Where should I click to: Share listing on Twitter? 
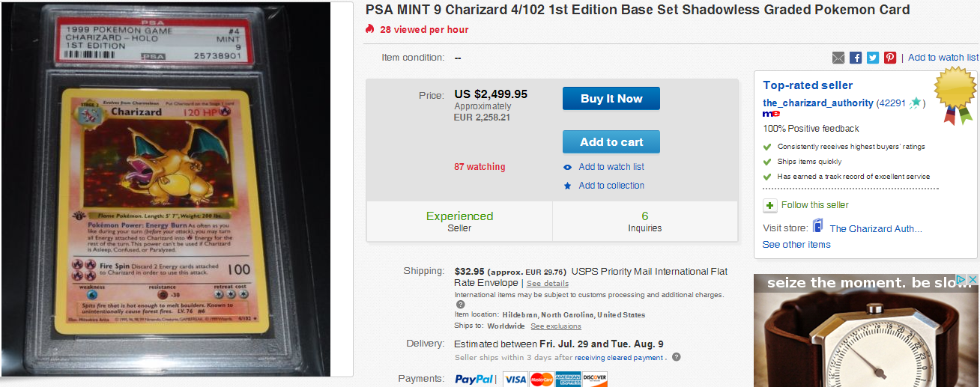click(x=873, y=58)
